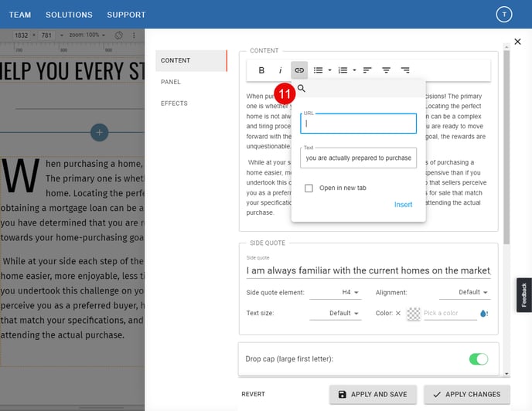Align text right in editor toolbar
The width and height of the screenshot is (532, 411).
tap(405, 70)
